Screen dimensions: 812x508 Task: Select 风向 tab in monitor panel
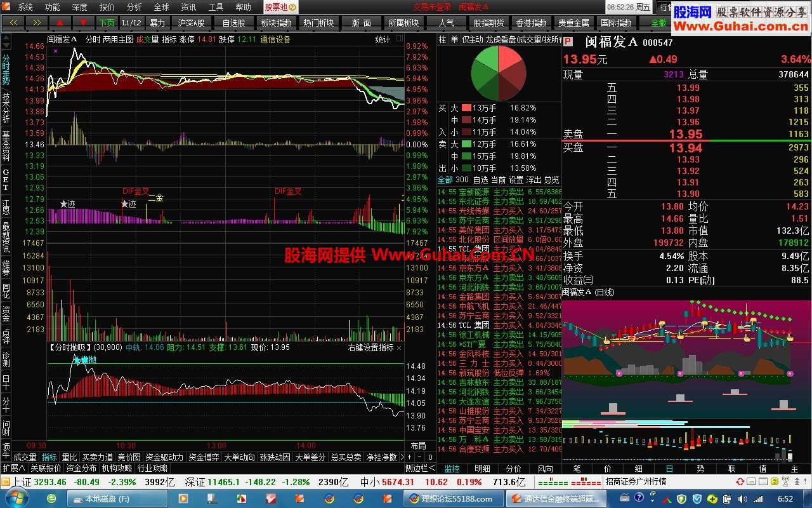tap(545, 469)
